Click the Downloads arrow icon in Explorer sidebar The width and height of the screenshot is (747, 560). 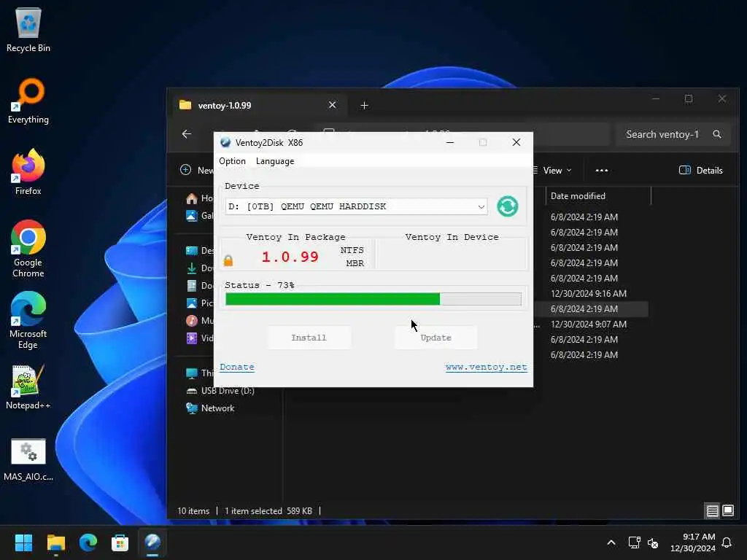coord(192,268)
